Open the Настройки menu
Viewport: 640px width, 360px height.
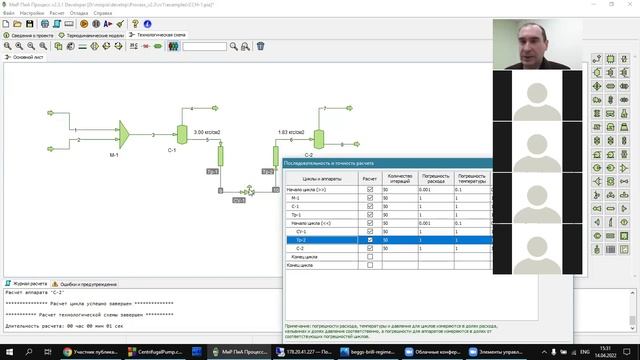click(x=32, y=13)
